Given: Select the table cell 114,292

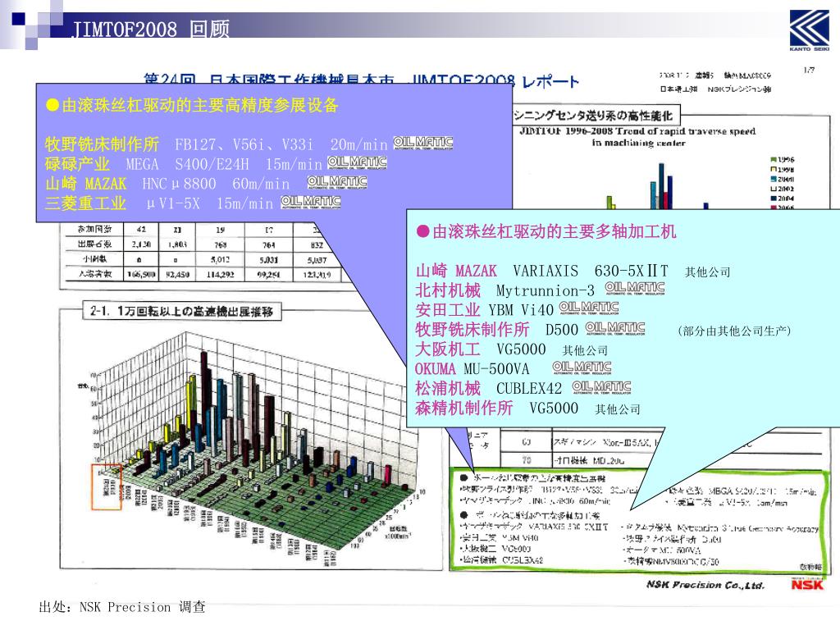Looking at the screenshot, I should click(220, 274).
